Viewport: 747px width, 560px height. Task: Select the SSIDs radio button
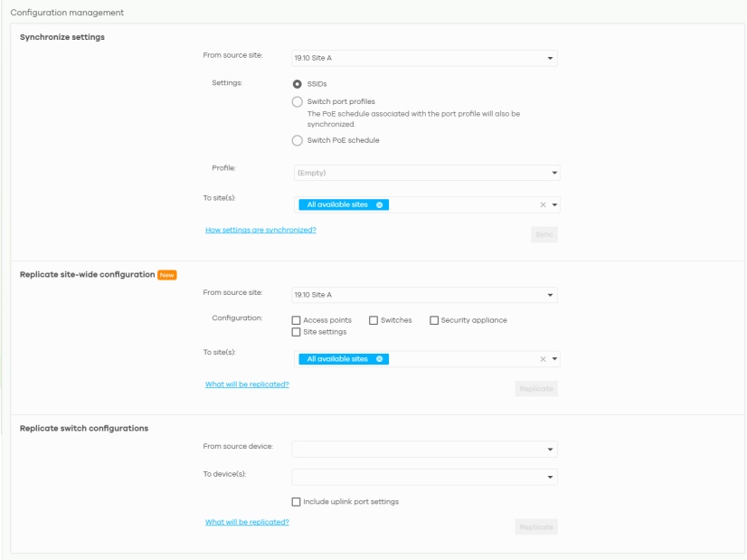[x=297, y=83]
